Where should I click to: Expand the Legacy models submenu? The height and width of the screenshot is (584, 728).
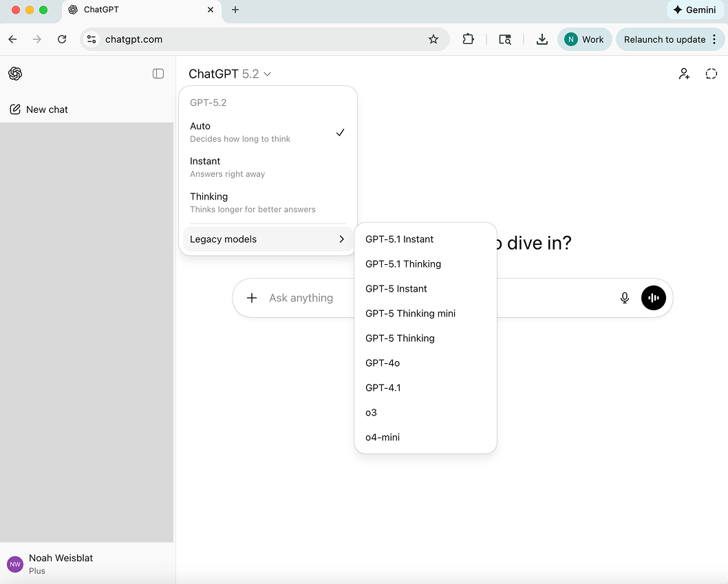(268, 239)
